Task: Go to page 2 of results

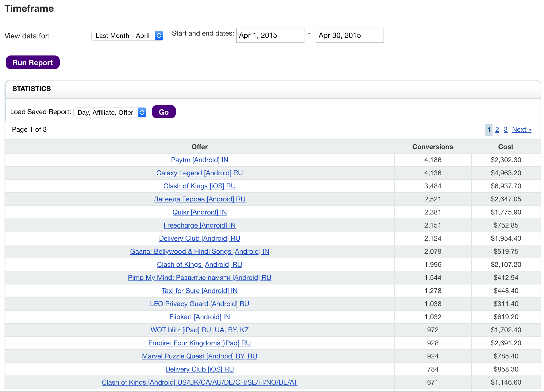Action: pyautogui.click(x=497, y=130)
